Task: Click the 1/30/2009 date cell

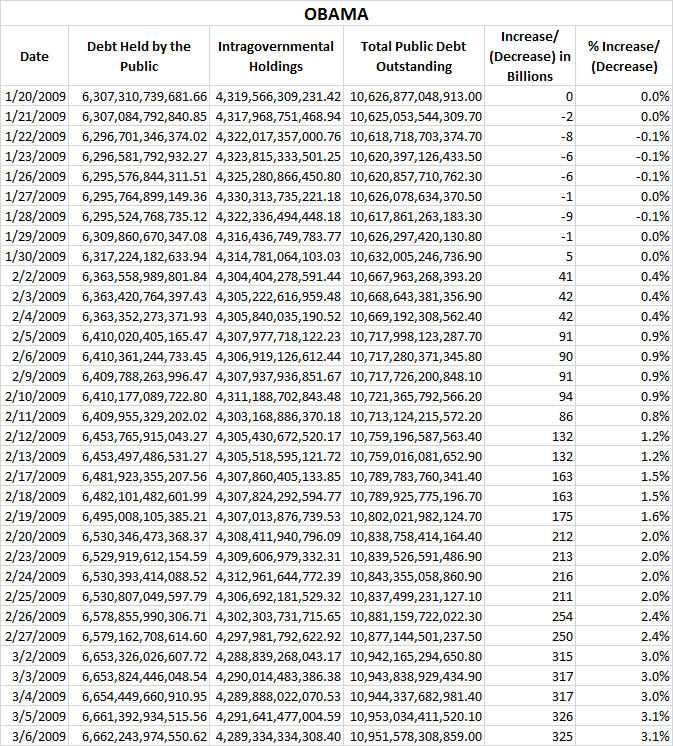Action: pyautogui.click(x=34, y=256)
